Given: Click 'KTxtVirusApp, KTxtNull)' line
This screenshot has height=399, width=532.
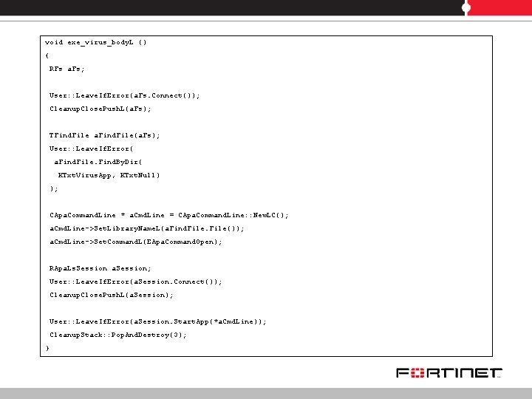Looking at the screenshot, I should click(x=109, y=175).
